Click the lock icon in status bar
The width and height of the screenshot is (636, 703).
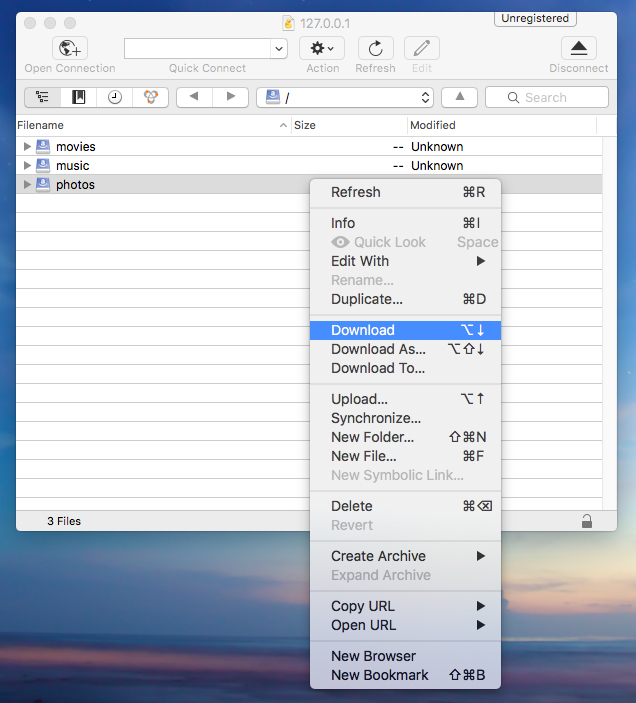(x=586, y=521)
